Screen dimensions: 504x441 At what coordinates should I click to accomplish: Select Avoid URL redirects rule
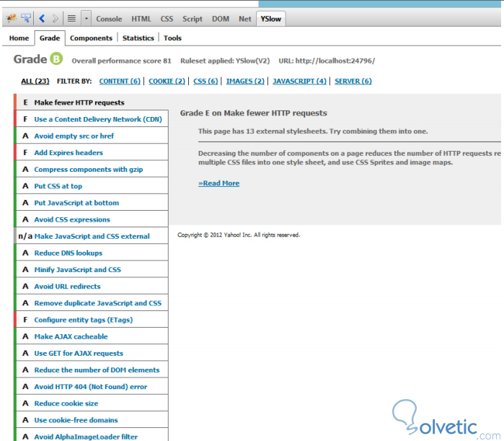pyautogui.click(x=92, y=287)
